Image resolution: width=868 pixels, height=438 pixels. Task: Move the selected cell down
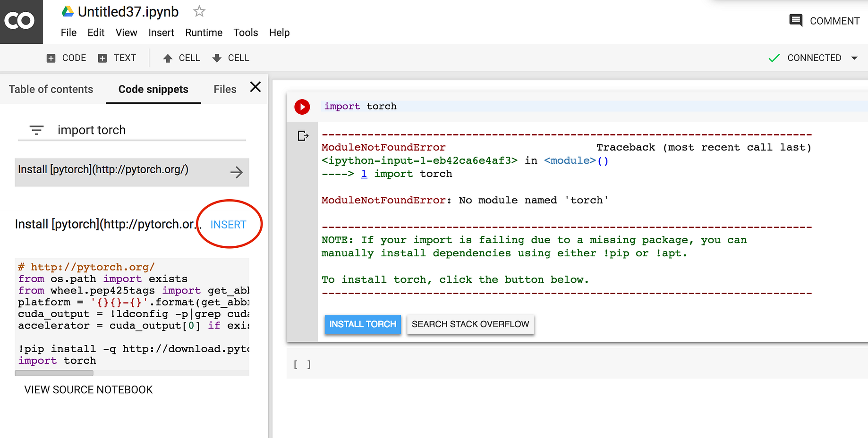(230, 58)
